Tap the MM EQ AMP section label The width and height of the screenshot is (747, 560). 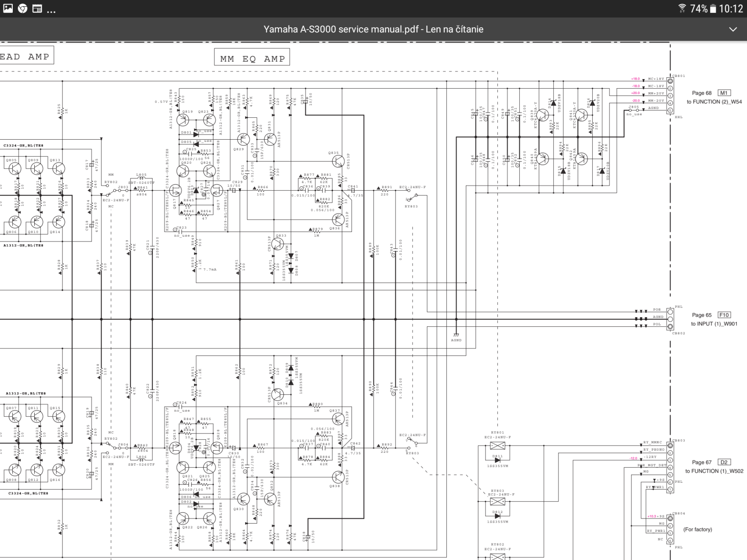pyautogui.click(x=252, y=58)
